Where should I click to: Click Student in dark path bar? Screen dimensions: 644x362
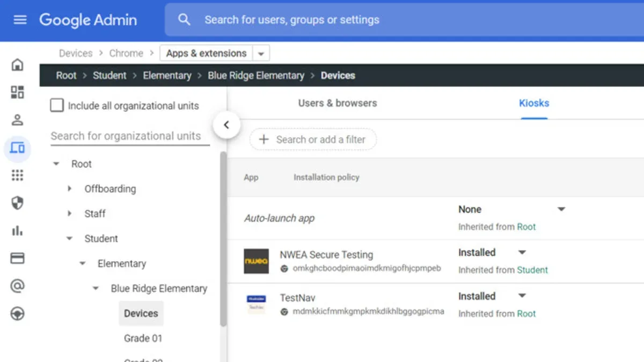pyautogui.click(x=109, y=76)
